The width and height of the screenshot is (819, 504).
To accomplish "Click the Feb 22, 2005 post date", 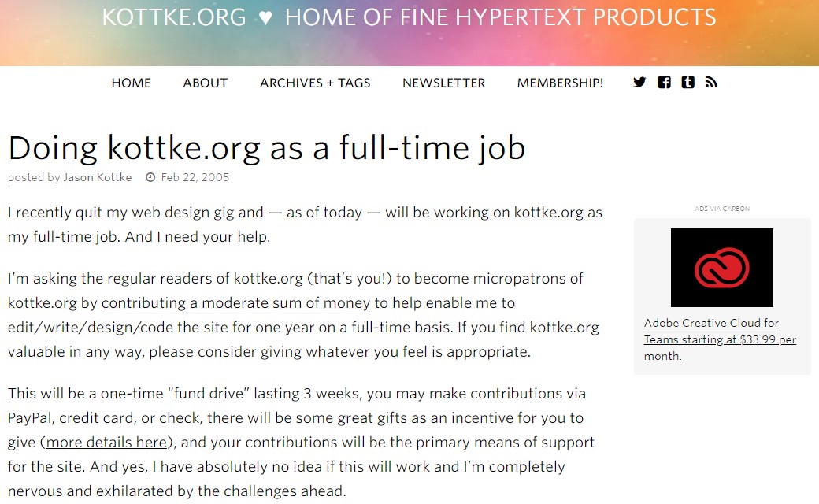I will tap(195, 178).
